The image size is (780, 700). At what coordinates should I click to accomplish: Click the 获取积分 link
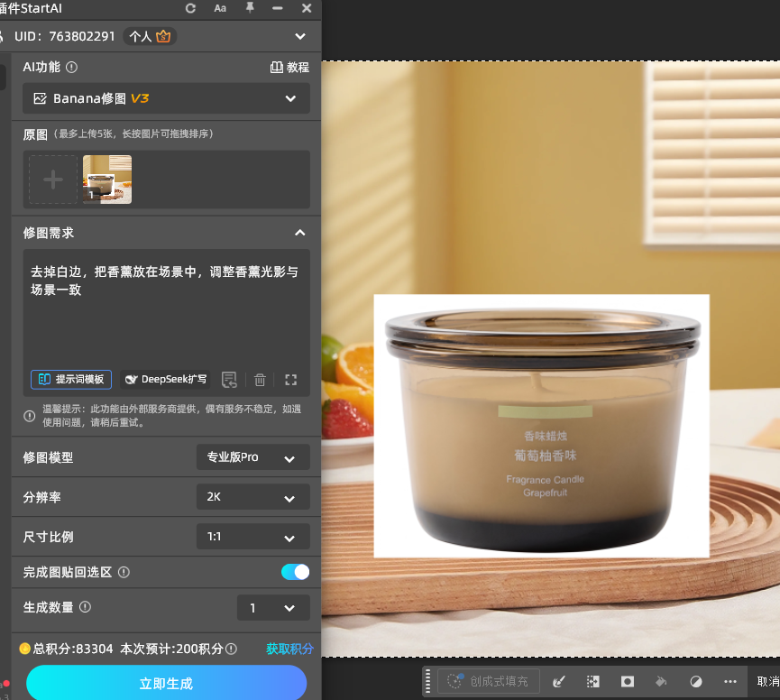coord(290,649)
